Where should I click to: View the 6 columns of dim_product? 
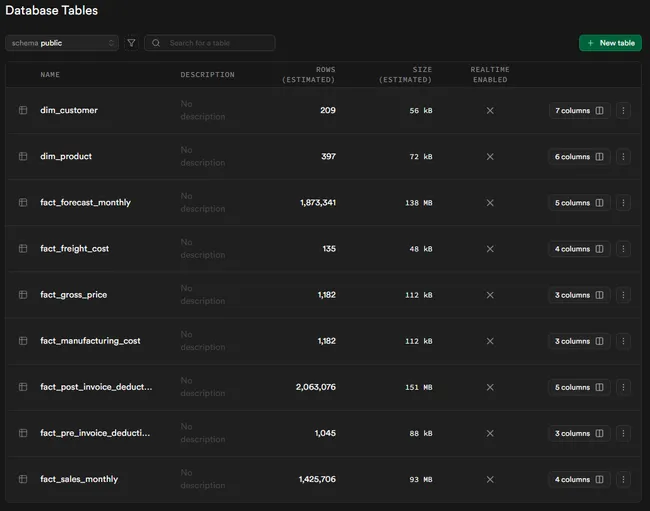click(579, 157)
